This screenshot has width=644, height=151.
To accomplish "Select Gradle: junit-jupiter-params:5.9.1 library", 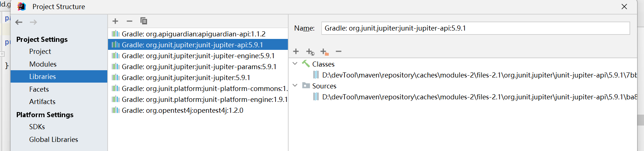I will point(198,67).
